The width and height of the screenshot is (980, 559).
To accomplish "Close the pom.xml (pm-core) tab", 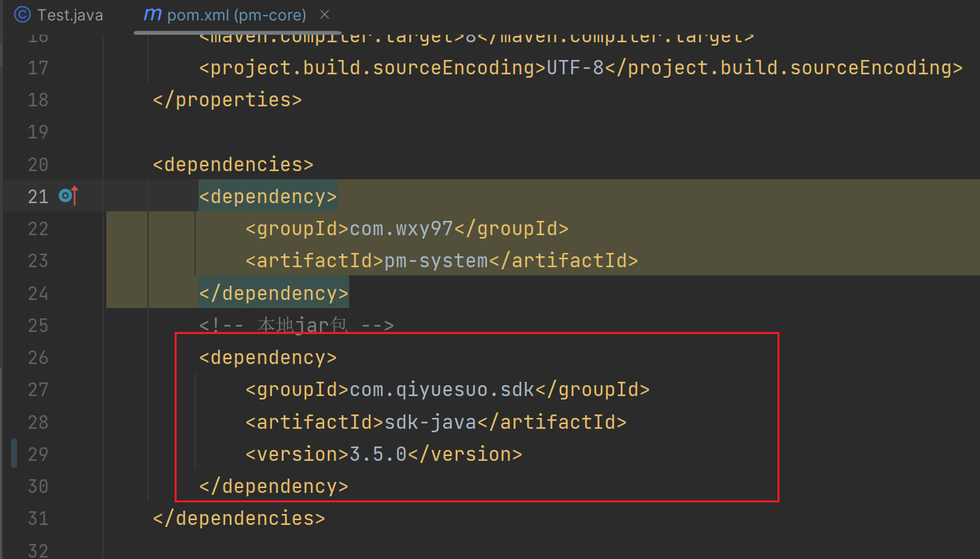I will (325, 14).
